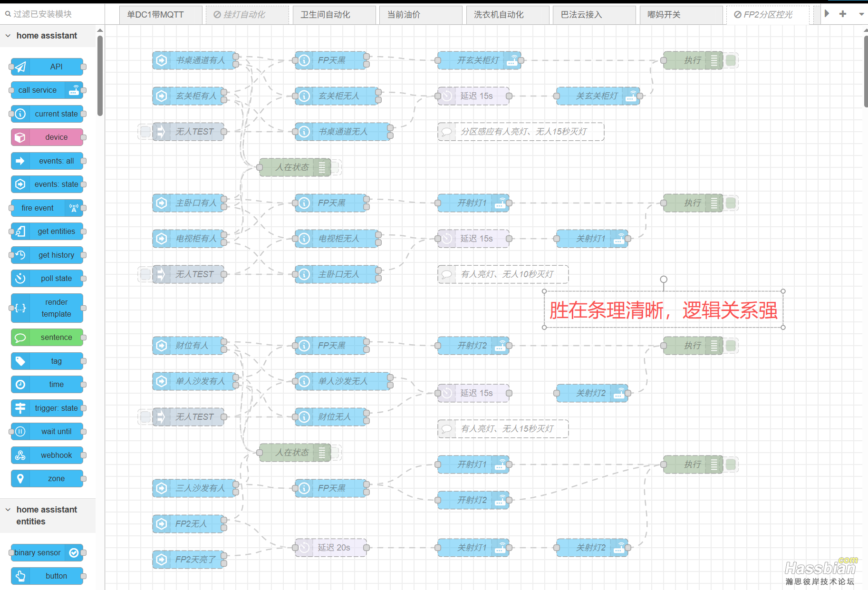Open the 单DC1带MQTT flow tab
Image resolution: width=868 pixels, height=590 pixels.
click(161, 15)
